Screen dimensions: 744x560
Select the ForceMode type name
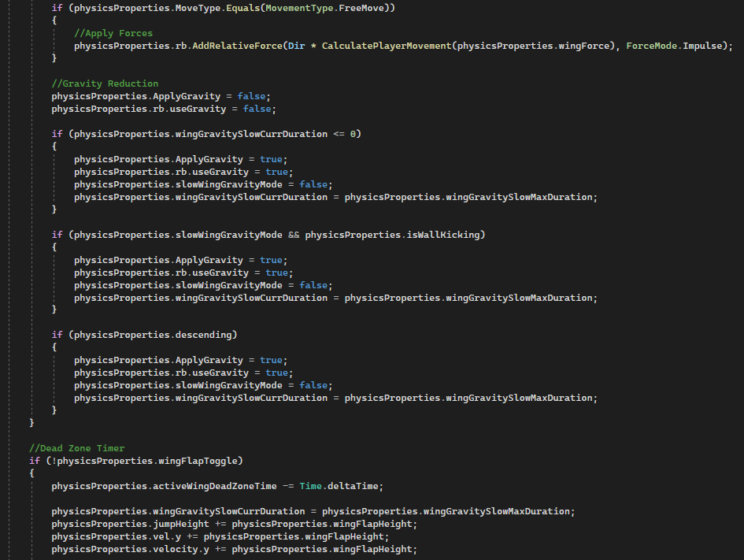tap(651, 46)
